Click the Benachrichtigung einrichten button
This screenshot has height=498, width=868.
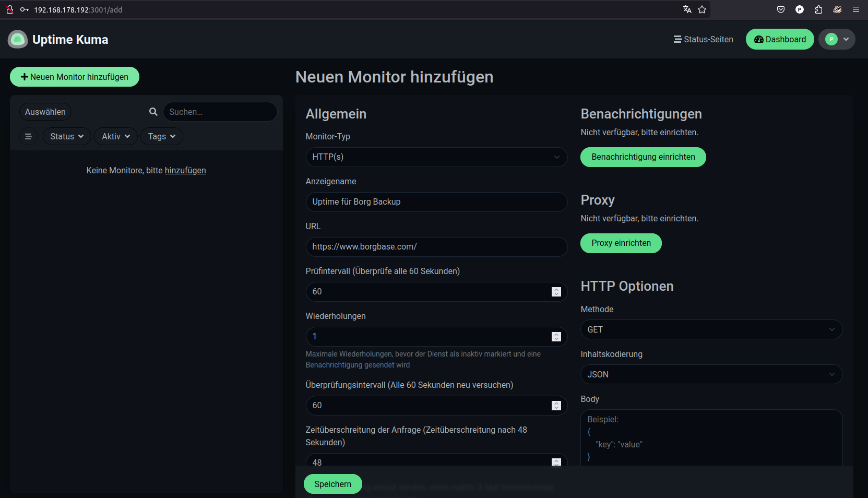pyautogui.click(x=643, y=157)
